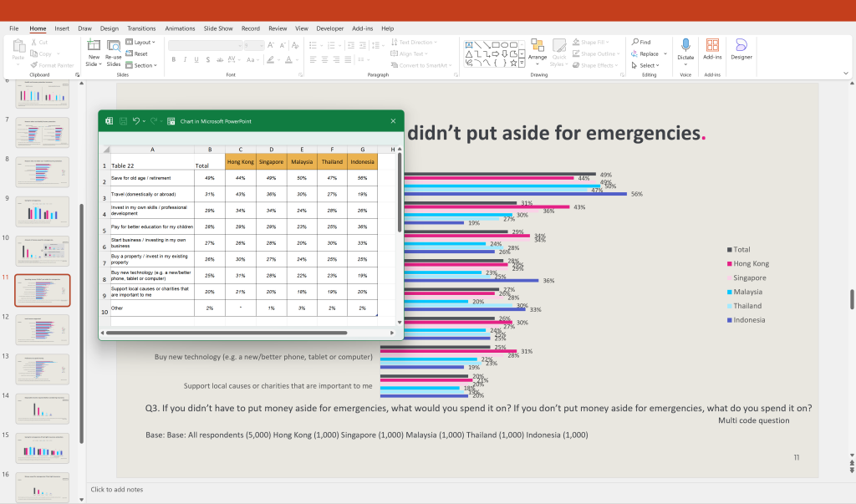Toggle text Shadow formatting
The height and width of the screenshot is (504, 856).
(x=208, y=59)
